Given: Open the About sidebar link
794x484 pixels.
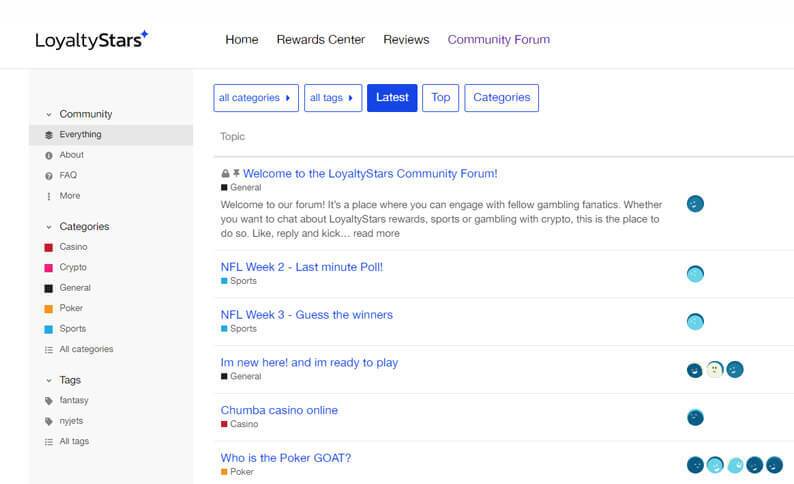Looking at the screenshot, I should [x=71, y=155].
